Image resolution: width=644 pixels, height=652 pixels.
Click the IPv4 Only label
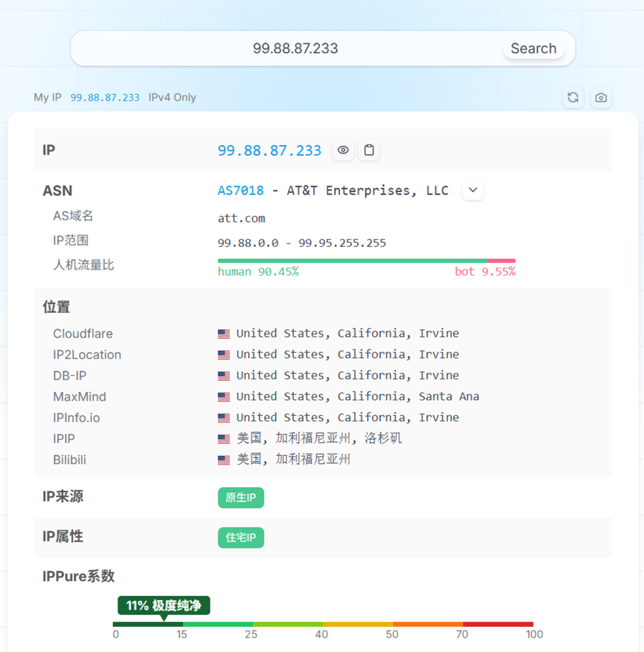coord(172,97)
